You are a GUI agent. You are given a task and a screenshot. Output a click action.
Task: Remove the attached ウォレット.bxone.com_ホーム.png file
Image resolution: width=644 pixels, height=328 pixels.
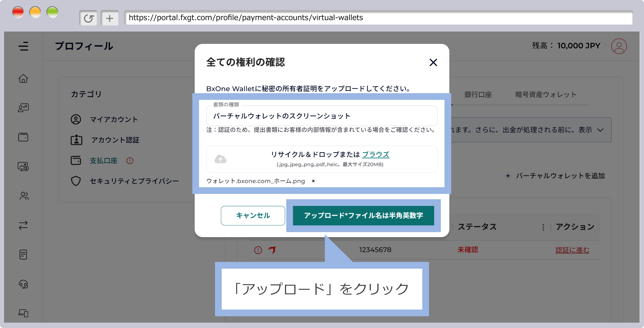tap(313, 181)
